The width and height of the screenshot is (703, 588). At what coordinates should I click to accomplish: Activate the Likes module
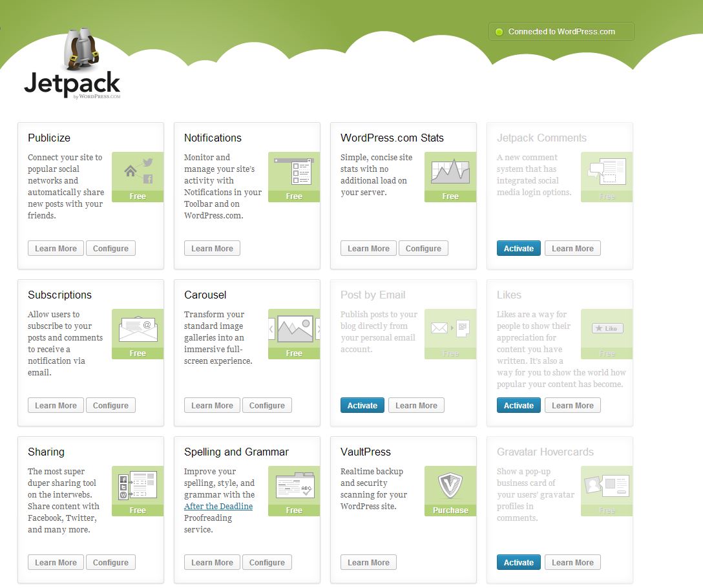[x=519, y=405]
